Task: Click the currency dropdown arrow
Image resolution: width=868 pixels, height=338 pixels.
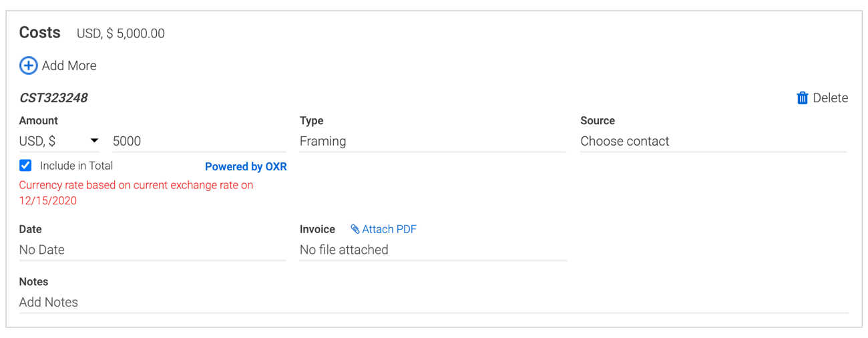Action: tap(94, 141)
